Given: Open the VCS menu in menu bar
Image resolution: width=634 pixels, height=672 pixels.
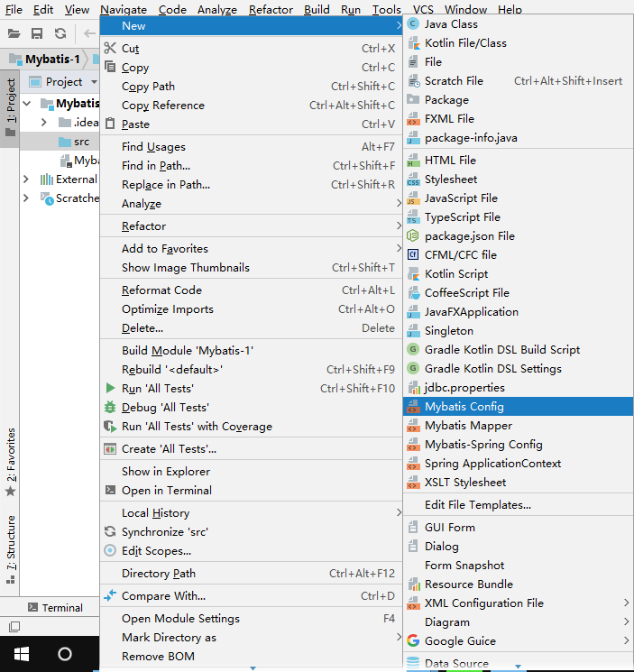Looking at the screenshot, I should pos(423,9).
